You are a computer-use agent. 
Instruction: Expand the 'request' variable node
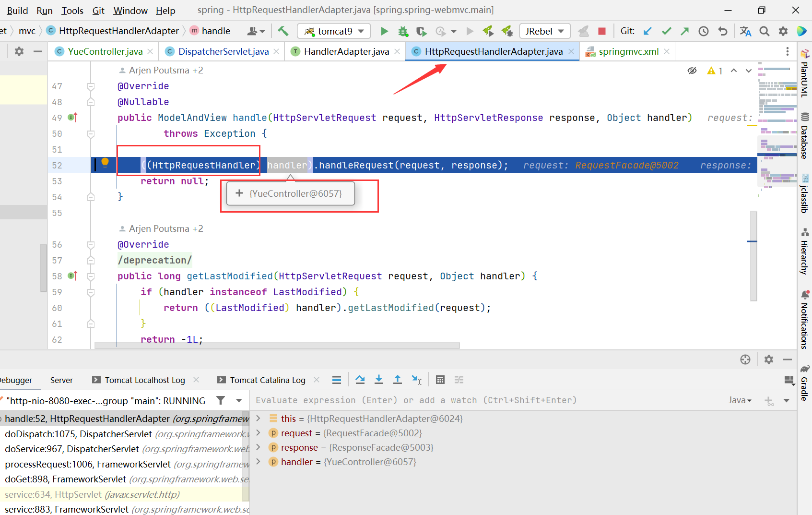258,432
